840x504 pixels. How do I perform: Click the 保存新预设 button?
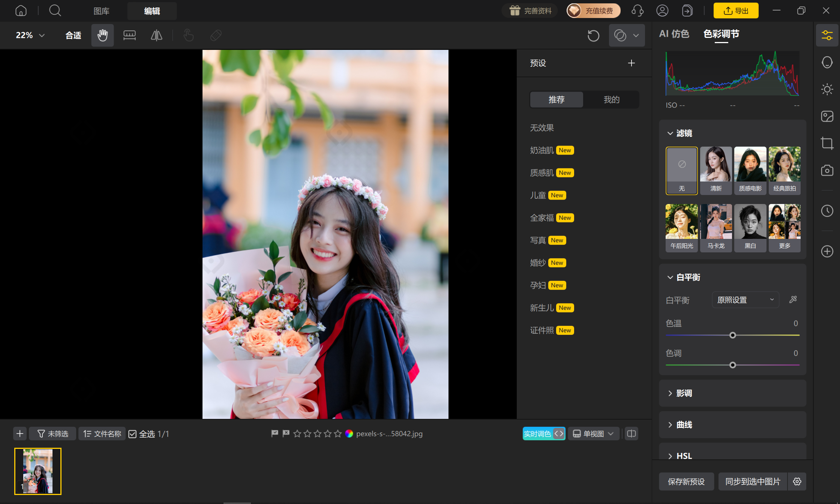[686, 481]
